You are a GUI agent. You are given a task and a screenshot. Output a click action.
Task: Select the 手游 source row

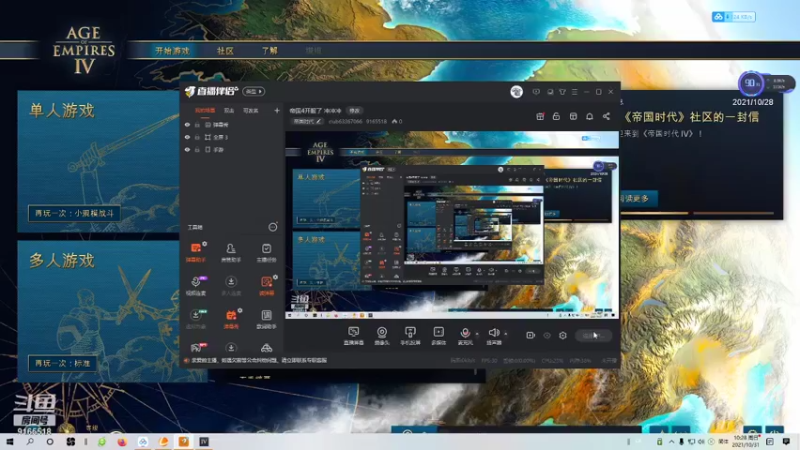(x=232, y=149)
